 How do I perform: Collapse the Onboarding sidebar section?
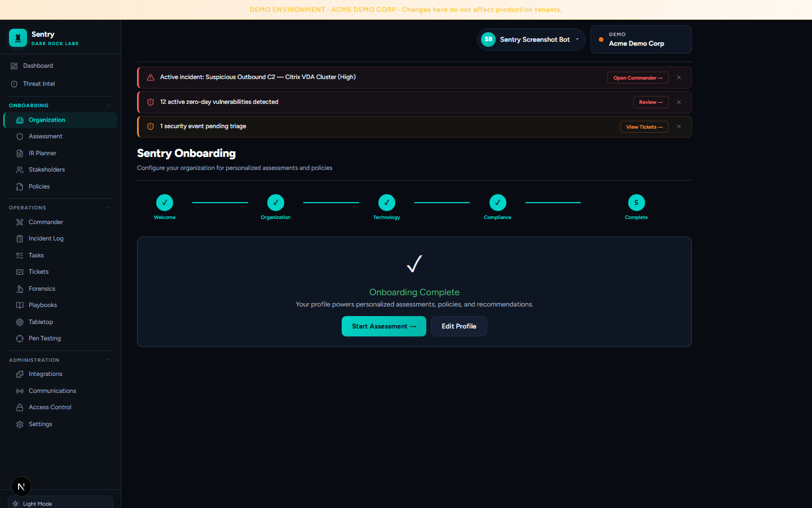[x=109, y=106]
